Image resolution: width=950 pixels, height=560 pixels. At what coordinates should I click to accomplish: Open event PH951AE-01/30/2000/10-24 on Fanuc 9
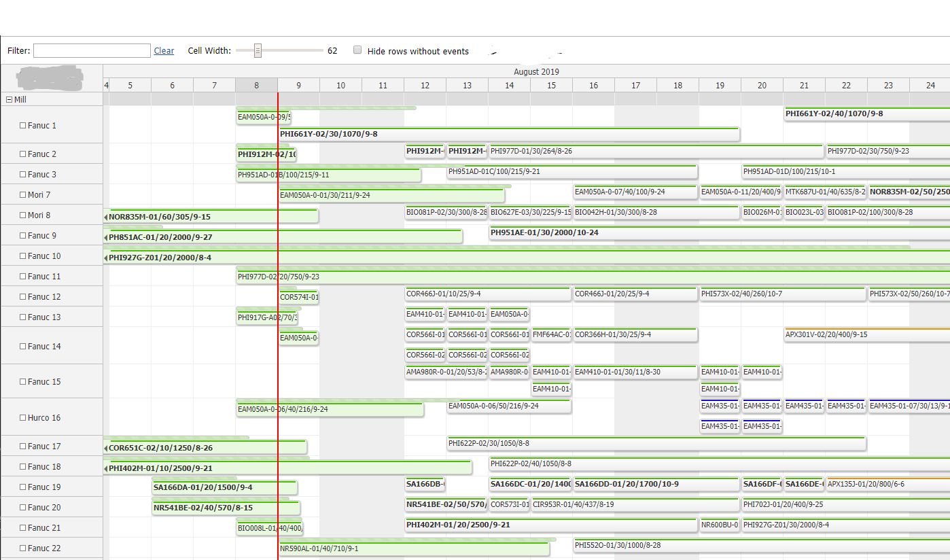click(x=720, y=233)
